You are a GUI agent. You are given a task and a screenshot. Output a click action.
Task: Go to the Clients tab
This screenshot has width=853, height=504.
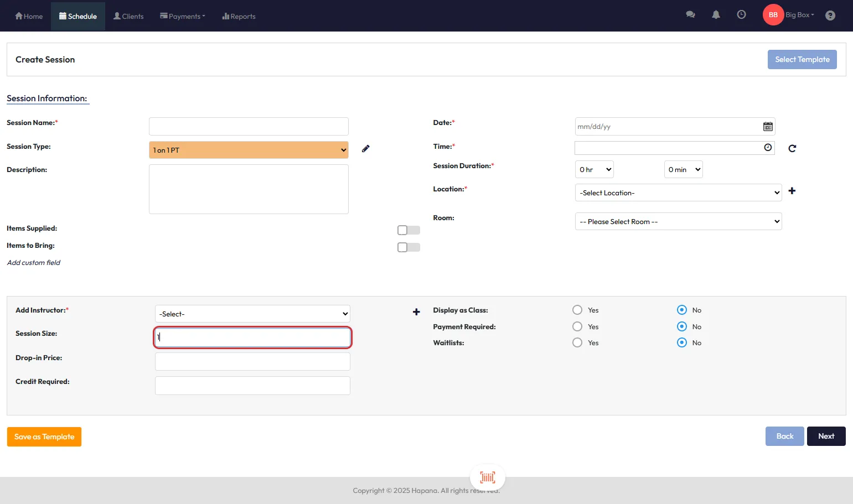pyautogui.click(x=128, y=16)
